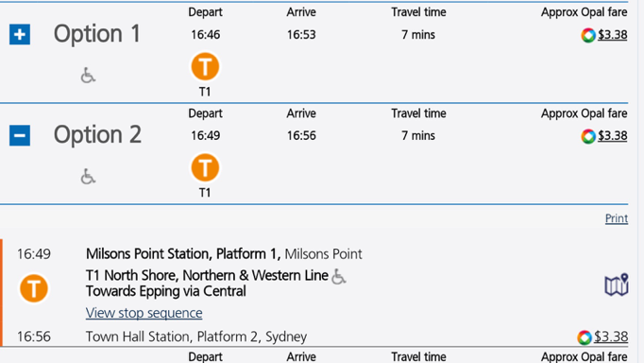This screenshot has width=644, height=363.
Task: Click the Opal card logo in Option 1
Action: point(588,35)
